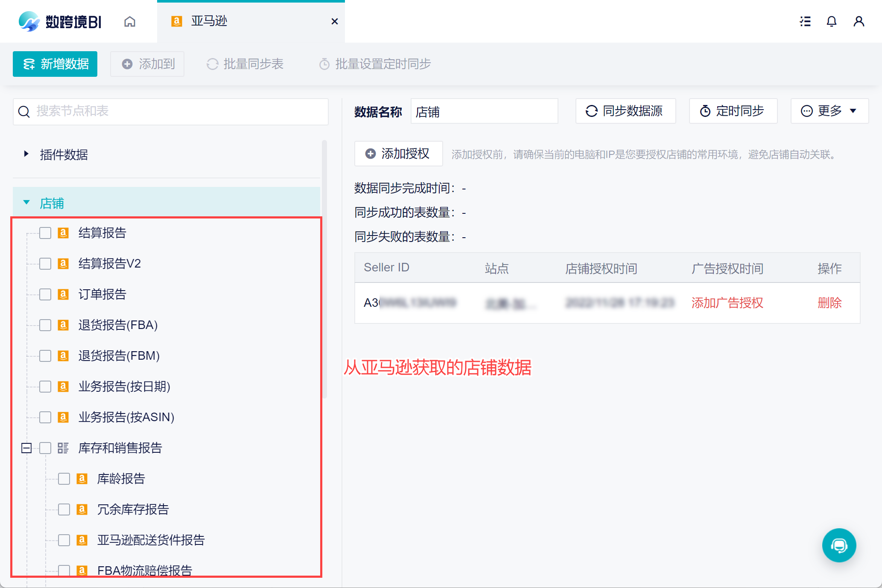Viewport: 882px width, 588px height.
Task: Click the 新增数据 button
Action: [55, 64]
